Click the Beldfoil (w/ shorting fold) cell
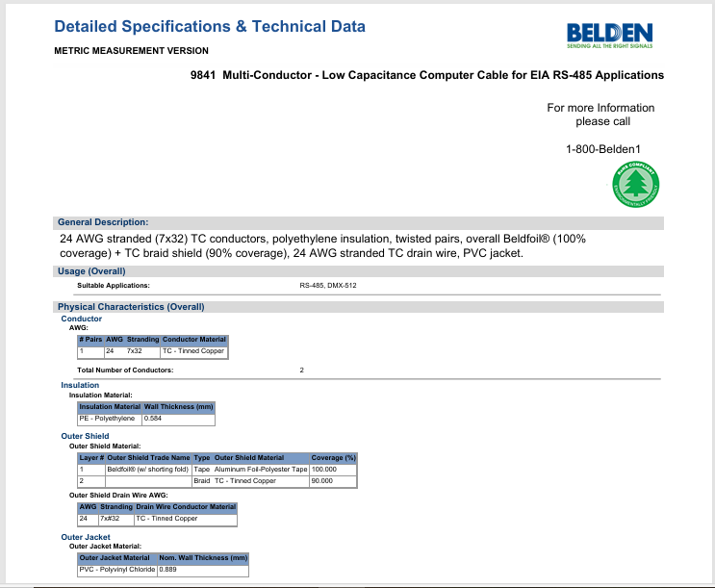 [148, 469]
